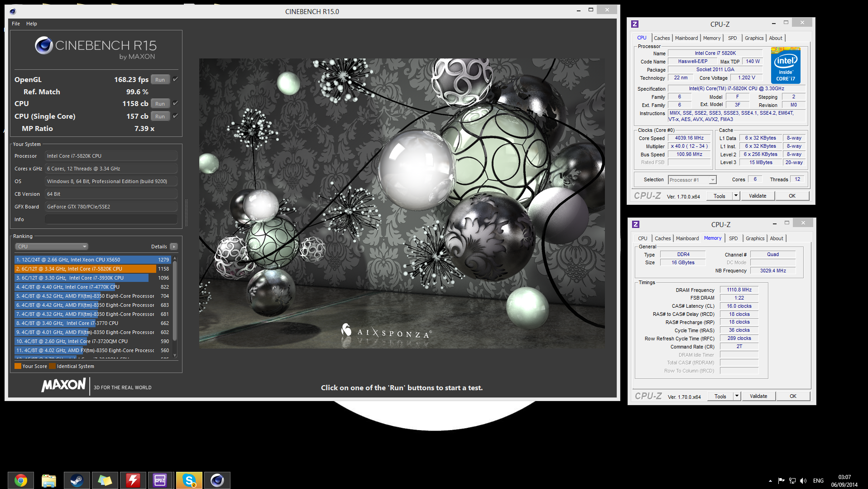The width and height of the screenshot is (868, 489).
Task: Switch to CPU tab in lower CPU-Z
Action: click(x=643, y=238)
